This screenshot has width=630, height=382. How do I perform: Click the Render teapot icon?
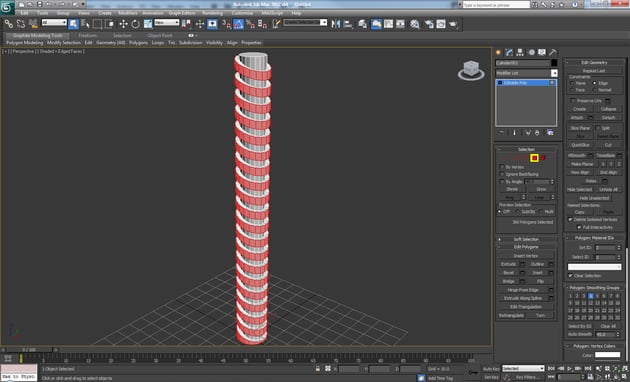(453, 24)
